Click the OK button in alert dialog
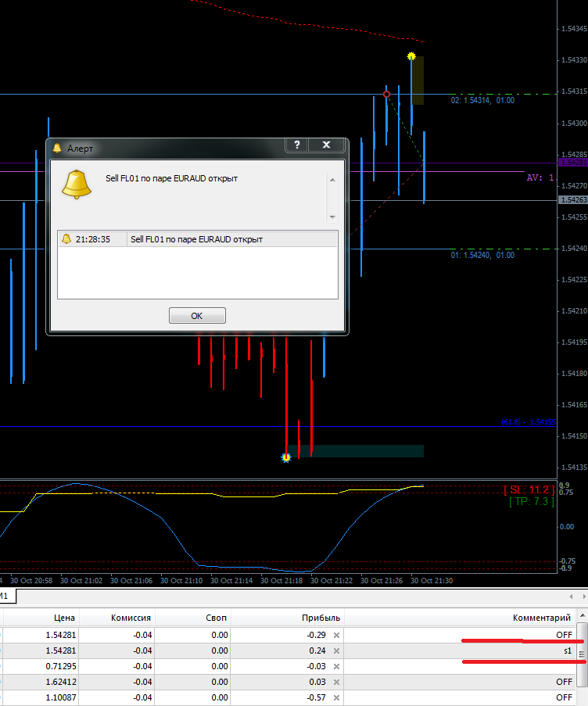Screen dimensions: 588x706 197,316
